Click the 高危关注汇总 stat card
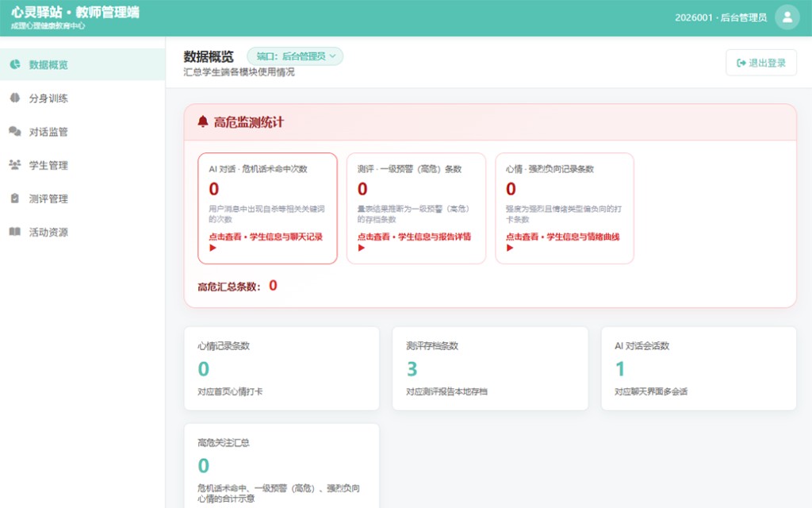This screenshot has height=508, width=812. coord(282,466)
